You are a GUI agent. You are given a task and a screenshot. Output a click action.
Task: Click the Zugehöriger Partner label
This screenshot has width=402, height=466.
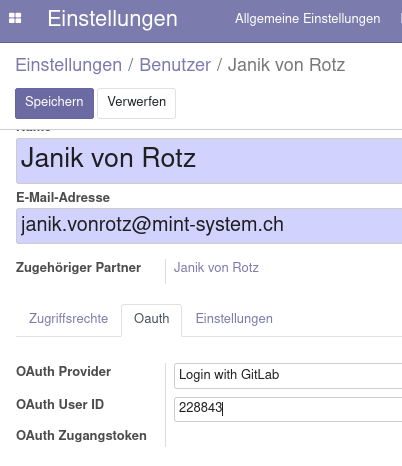point(78,267)
